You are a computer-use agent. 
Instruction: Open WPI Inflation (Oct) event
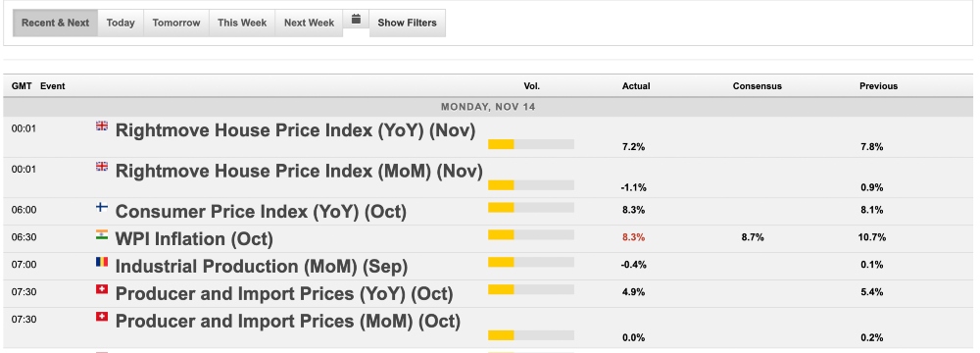click(x=194, y=239)
